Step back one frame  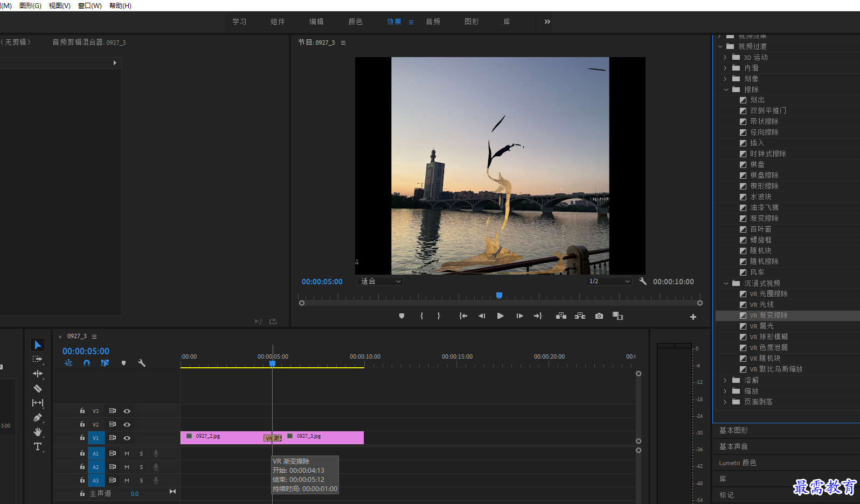coord(482,316)
